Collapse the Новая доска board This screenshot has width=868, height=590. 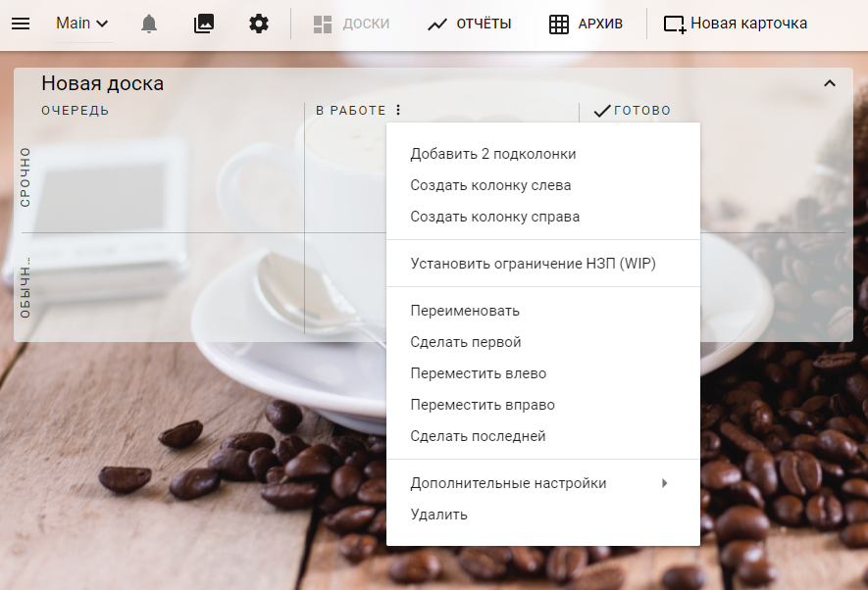(829, 83)
